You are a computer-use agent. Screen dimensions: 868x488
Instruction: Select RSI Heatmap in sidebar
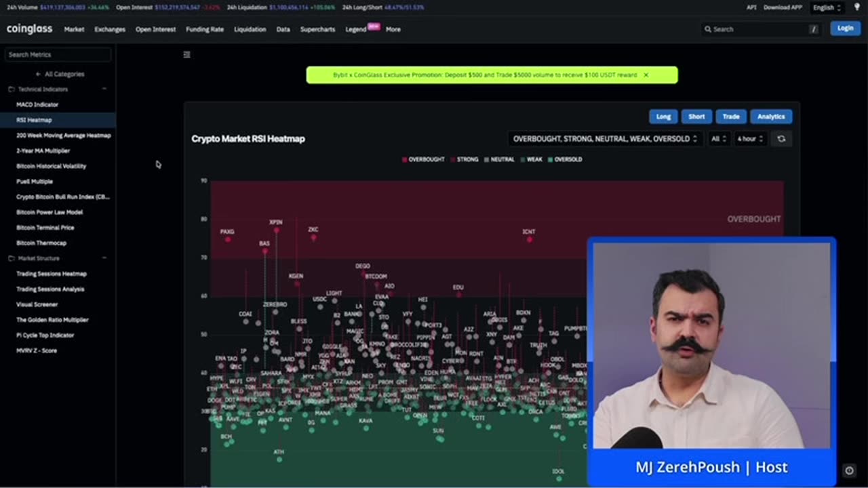(x=34, y=120)
